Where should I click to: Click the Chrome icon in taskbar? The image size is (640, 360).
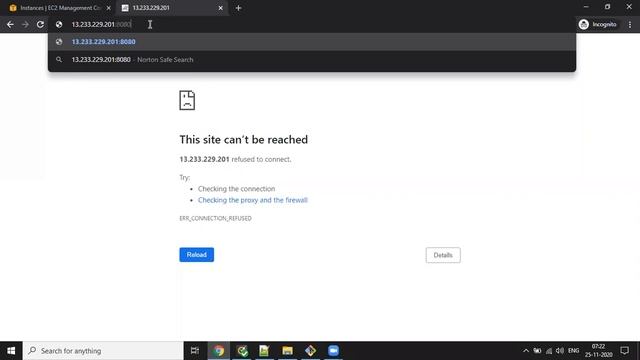click(x=219, y=351)
